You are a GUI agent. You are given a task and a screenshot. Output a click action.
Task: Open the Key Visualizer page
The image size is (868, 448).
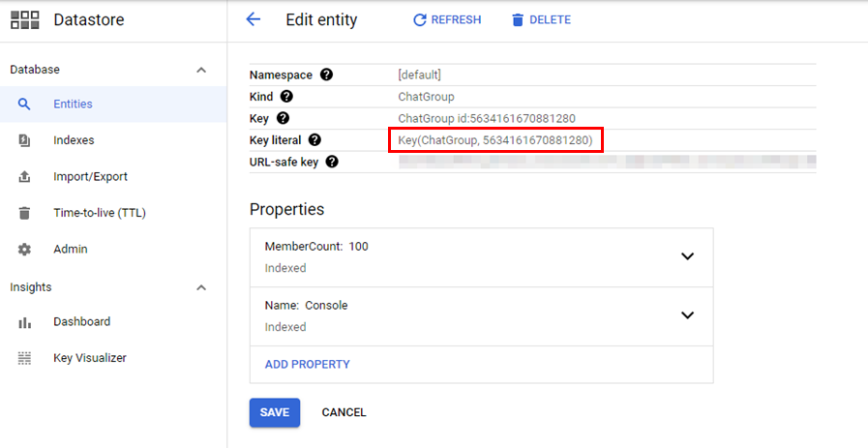coord(89,358)
